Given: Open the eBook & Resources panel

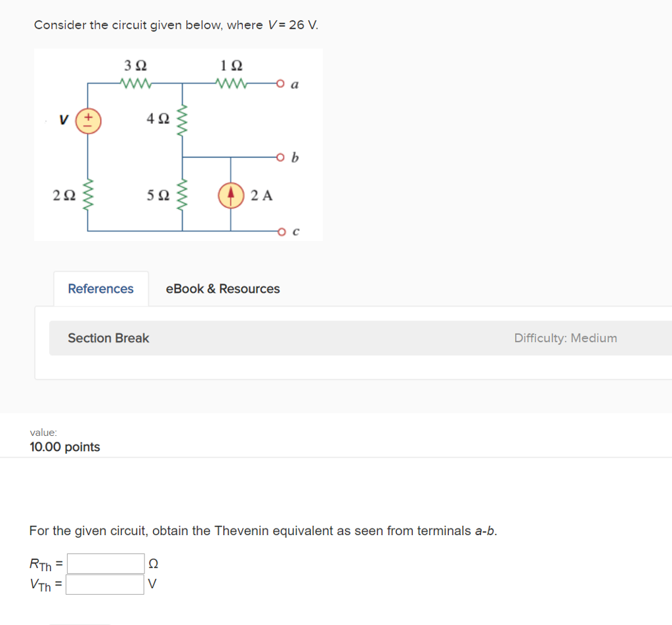Looking at the screenshot, I should (222, 289).
